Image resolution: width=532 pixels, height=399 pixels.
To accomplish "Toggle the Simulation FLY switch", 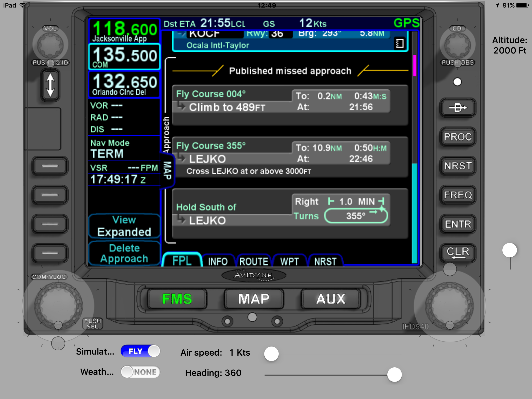I will pos(141,351).
